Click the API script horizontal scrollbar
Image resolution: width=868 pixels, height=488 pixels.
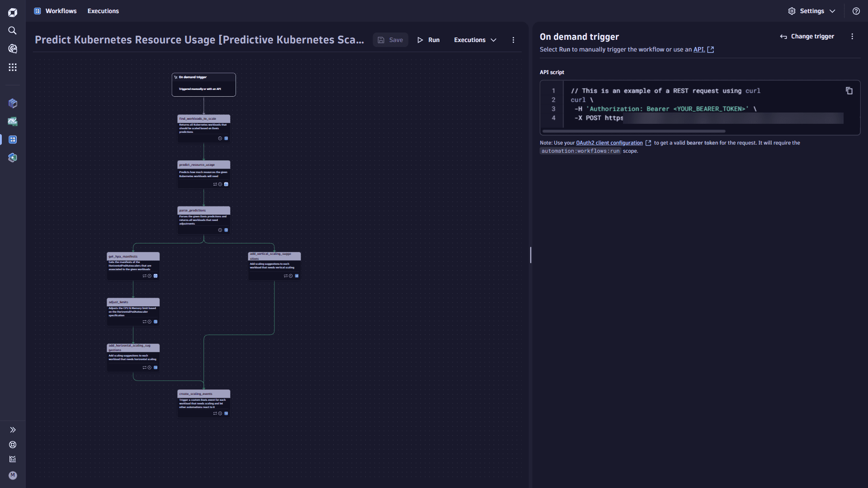pos(634,131)
